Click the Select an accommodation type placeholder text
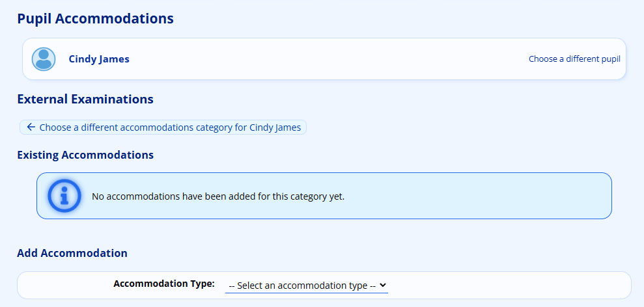The height and width of the screenshot is (307, 644). tap(302, 286)
